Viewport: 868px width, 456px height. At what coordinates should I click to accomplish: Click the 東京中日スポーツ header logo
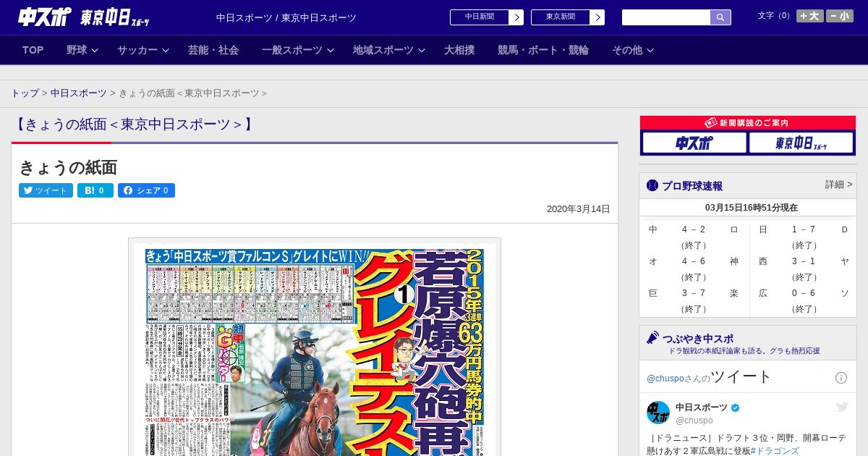(x=115, y=18)
